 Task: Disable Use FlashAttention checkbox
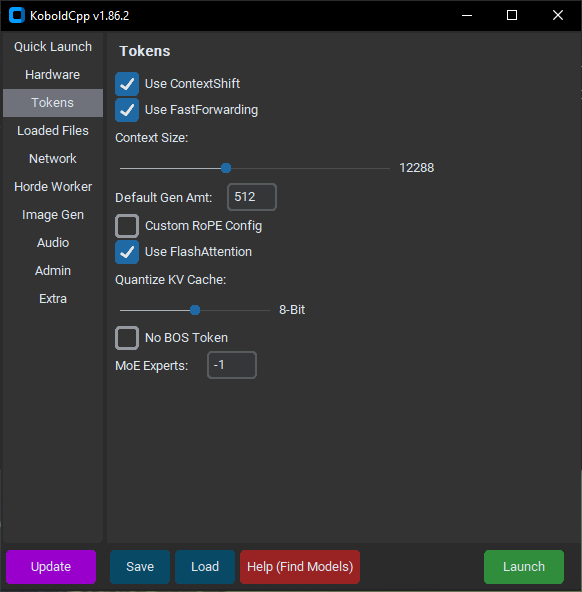pyautogui.click(x=127, y=252)
